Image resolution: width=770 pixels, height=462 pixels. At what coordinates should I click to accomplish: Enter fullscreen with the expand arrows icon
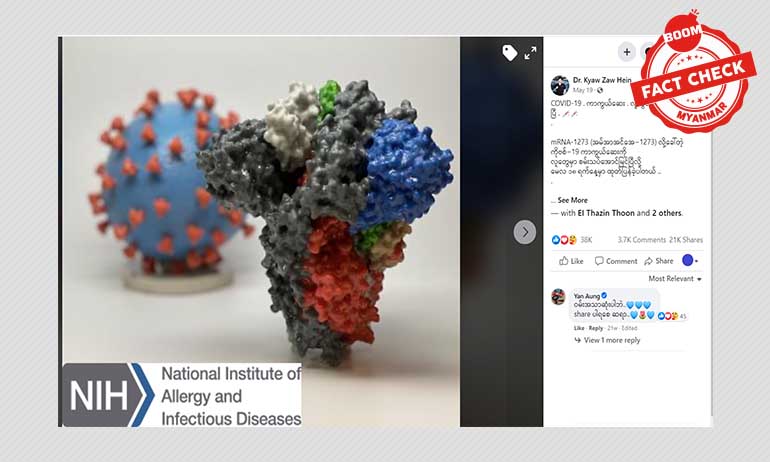[x=530, y=53]
